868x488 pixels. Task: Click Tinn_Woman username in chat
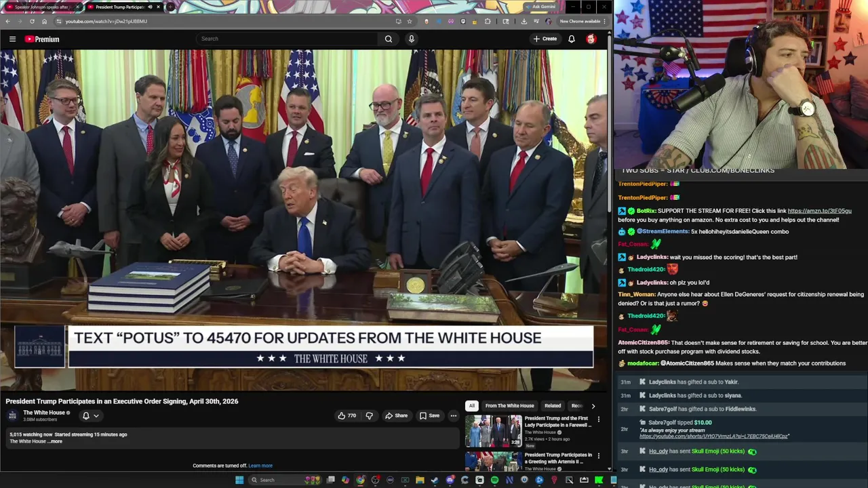[x=637, y=295]
